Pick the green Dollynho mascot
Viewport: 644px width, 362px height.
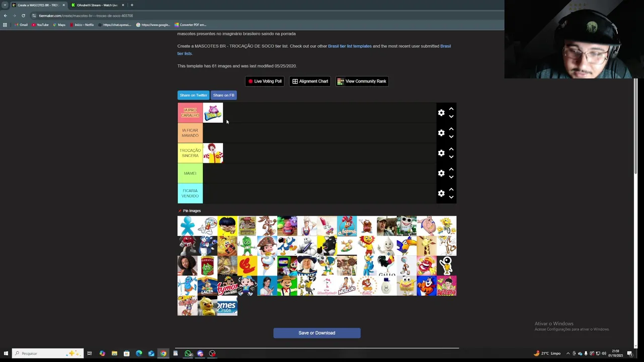point(247,246)
